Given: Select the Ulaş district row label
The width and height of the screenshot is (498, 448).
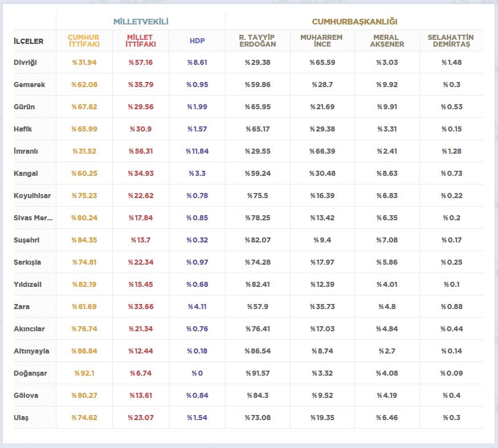Looking at the screenshot, I should (x=21, y=417).
